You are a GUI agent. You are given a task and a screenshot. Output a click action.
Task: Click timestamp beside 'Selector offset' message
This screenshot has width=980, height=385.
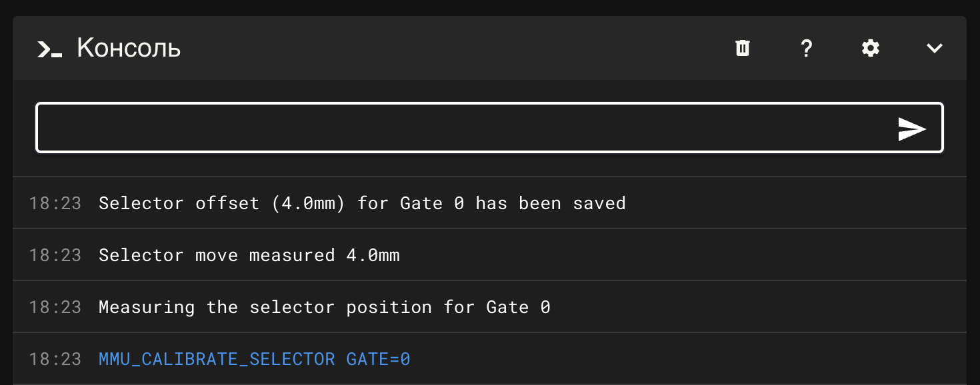[x=55, y=203]
